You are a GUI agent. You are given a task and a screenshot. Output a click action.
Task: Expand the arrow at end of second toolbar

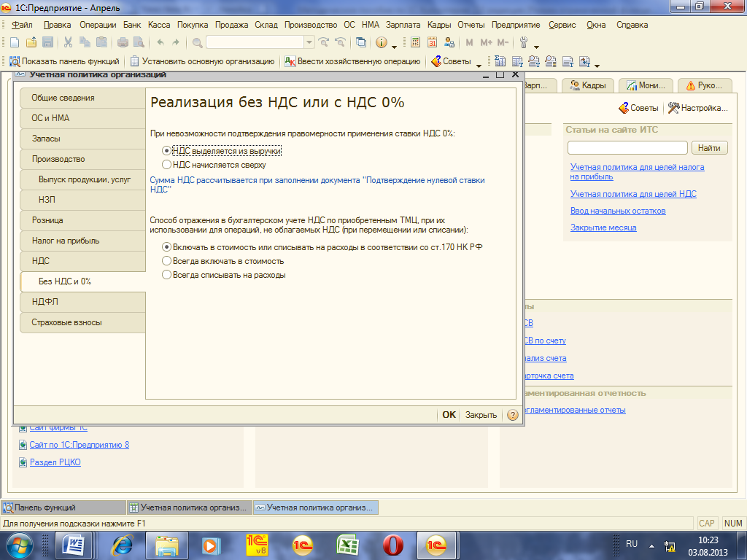(x=597, y=65)
